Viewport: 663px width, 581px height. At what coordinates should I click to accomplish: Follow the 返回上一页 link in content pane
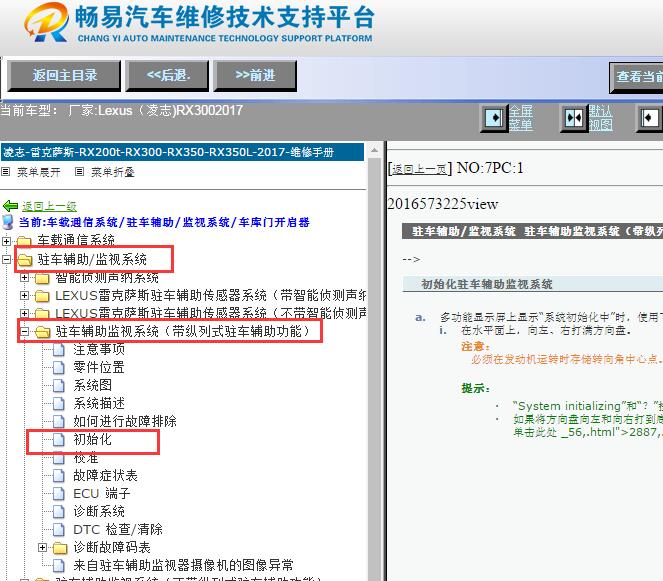(419, 170)
